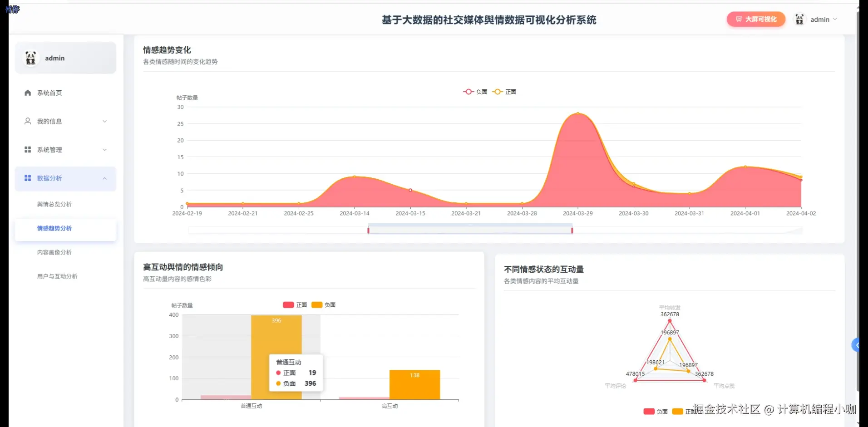Click the 平均评论 radar vertex at 478015

pos(635,380)
